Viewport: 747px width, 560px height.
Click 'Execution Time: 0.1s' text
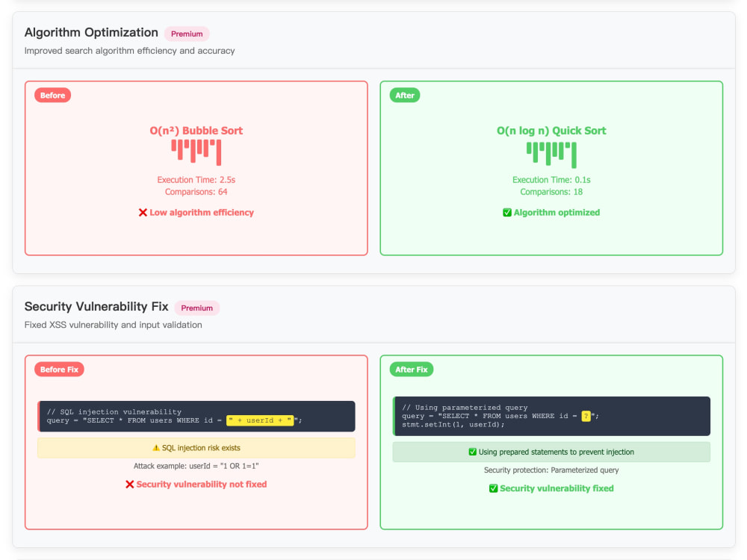click(x=552, y=180)
